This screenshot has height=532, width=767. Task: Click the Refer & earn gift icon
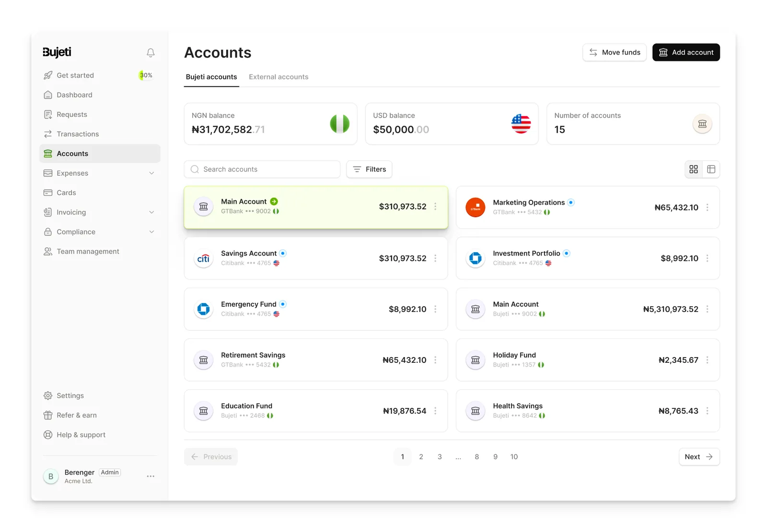point(48,416)
